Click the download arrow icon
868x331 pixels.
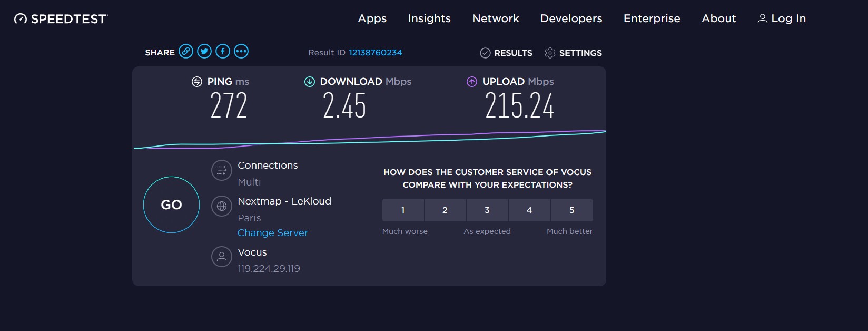310,82
